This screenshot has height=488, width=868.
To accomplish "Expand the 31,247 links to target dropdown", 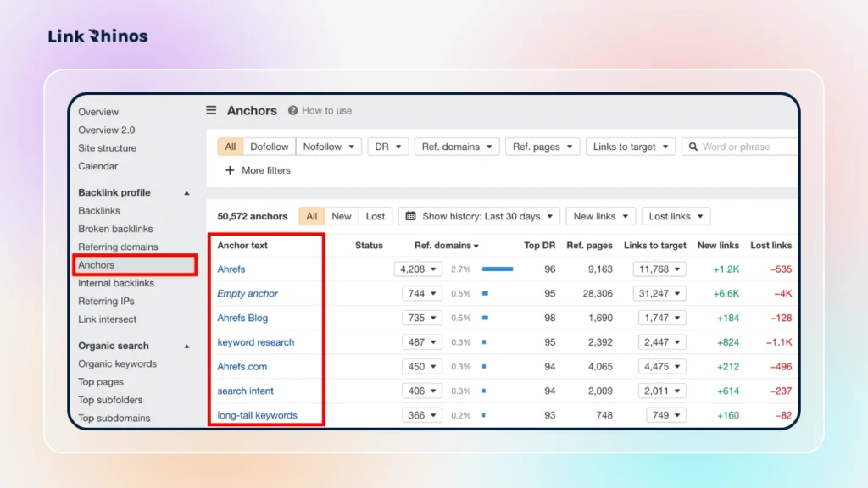I will (659, 294).
